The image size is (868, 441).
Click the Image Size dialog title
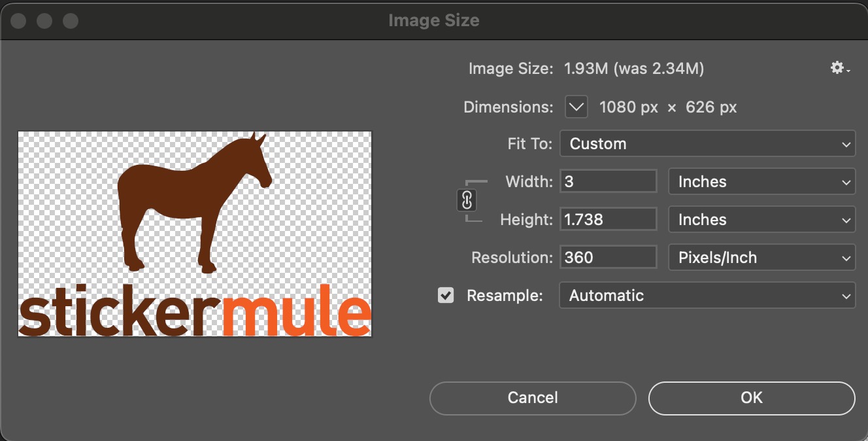(433, 20)
